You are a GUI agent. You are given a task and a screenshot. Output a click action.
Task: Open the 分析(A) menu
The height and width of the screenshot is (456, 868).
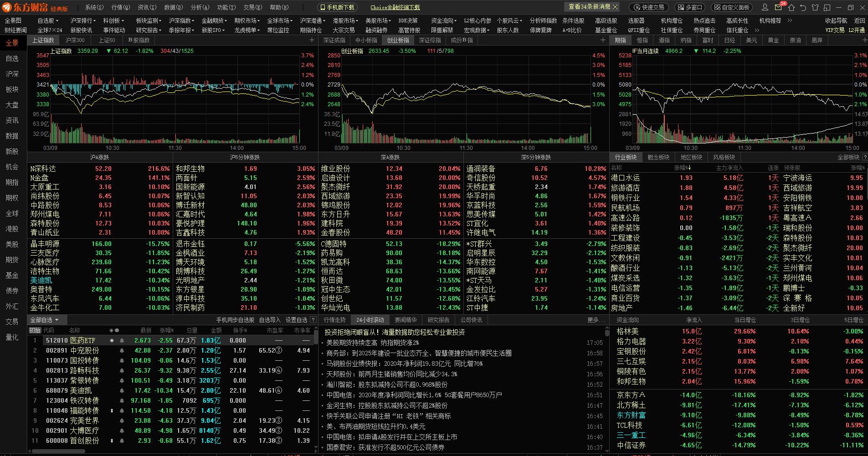click(200, 7)
